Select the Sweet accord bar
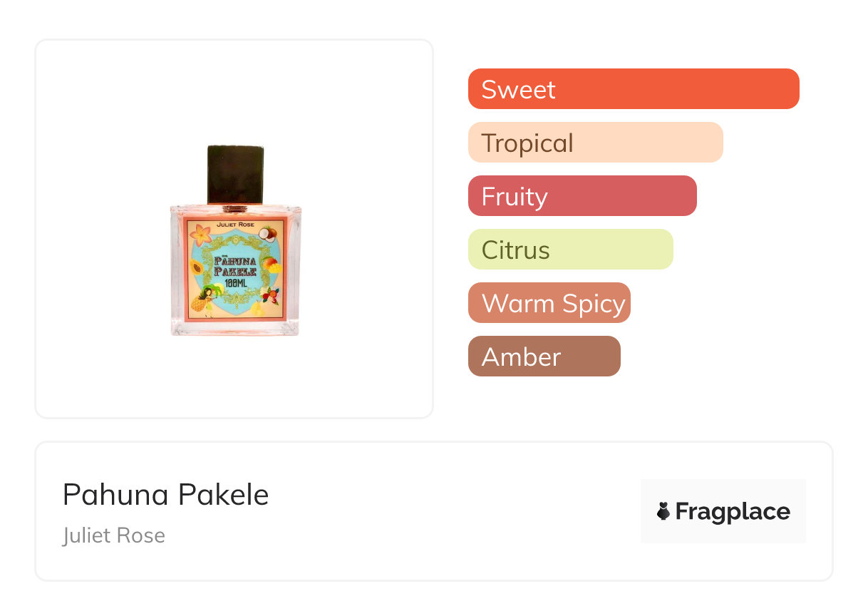Viewport: 868px width, 616px height. [x=634, y=89]
